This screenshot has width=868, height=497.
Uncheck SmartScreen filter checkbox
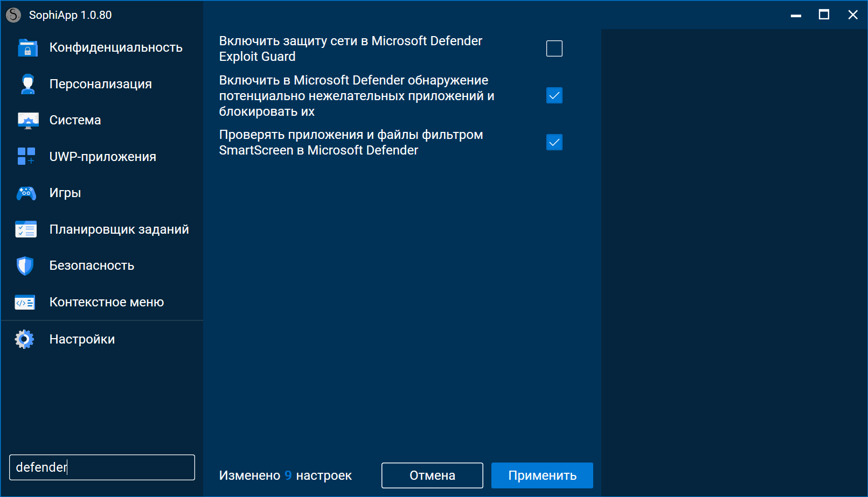coord(554,142)
